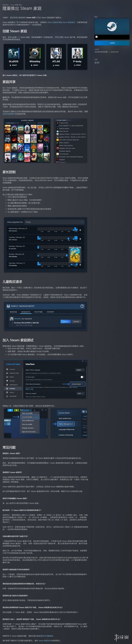Select 'Family Management' in account sidebar

[66, 424]
